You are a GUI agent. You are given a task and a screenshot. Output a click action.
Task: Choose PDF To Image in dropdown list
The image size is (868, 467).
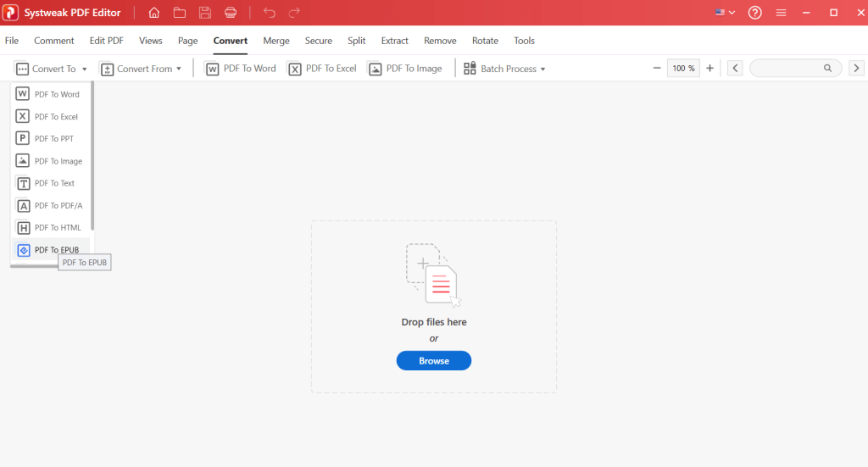coord(50,161)
